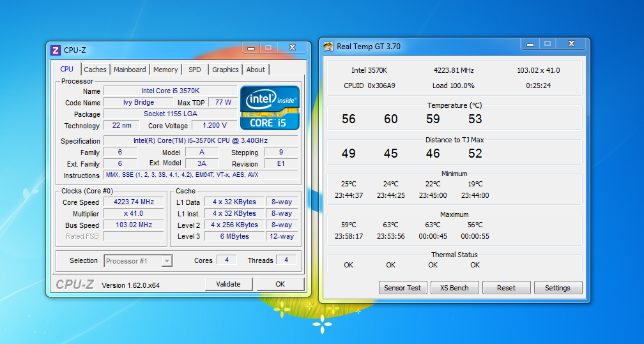Click the Code Name value 'Ivy Bridge'
Screen dimensions: 644x344
coord(139,102)
